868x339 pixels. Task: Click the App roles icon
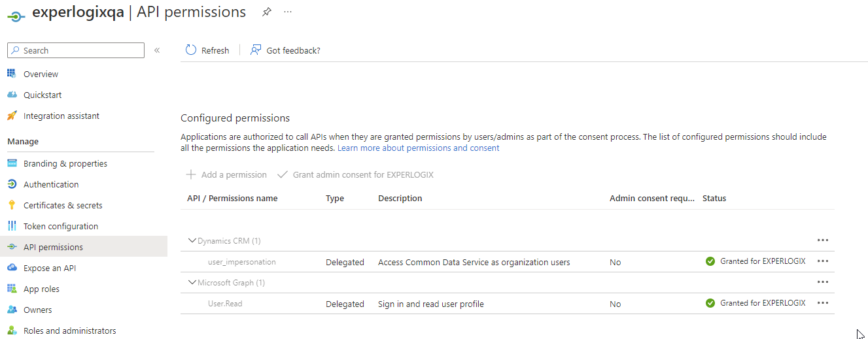[12, 289]
